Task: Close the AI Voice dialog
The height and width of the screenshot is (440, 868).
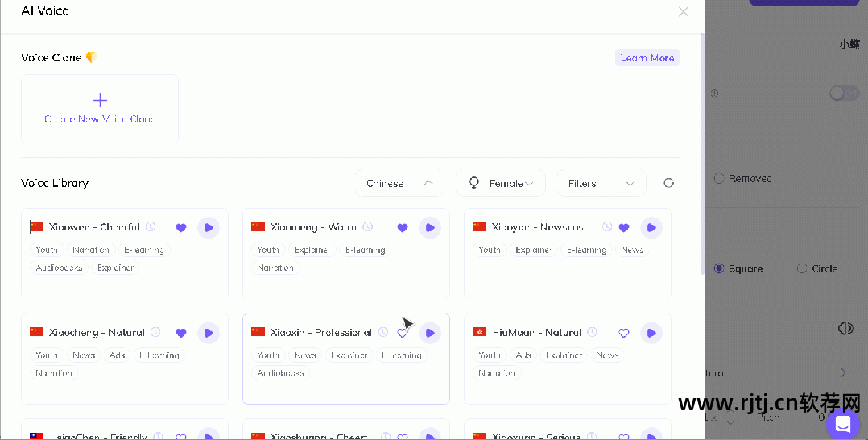Action: pos(684,11)
